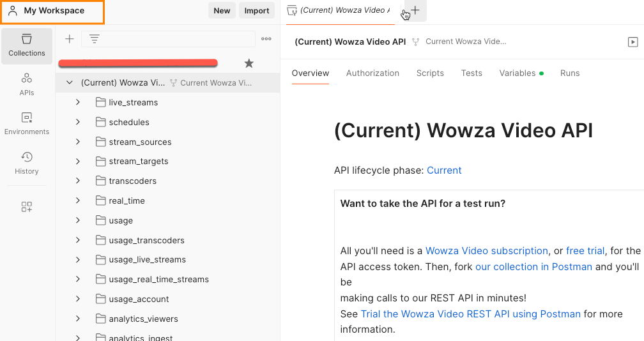Expand the live_streams folder
Viewport: 644px width, 341px height.
tap(78, 102)
